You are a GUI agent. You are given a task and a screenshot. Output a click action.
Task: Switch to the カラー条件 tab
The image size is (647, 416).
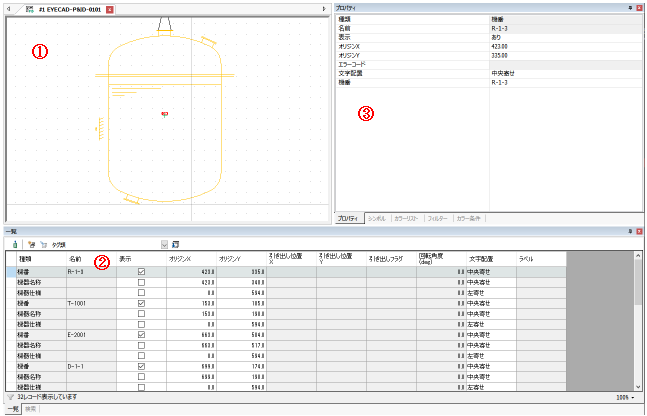click(468, 219)
